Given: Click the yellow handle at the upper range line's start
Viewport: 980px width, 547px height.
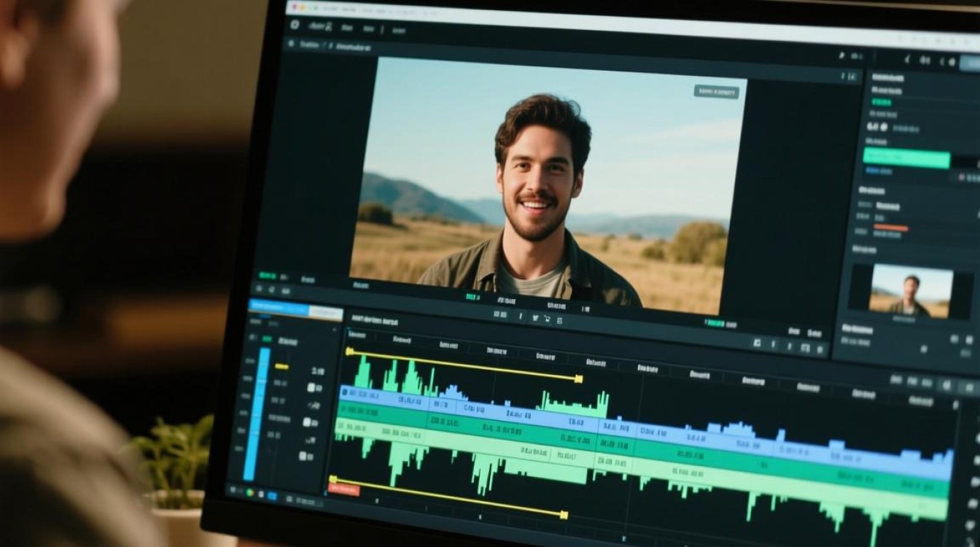Looking at the screenshot, I should [349, 352].
